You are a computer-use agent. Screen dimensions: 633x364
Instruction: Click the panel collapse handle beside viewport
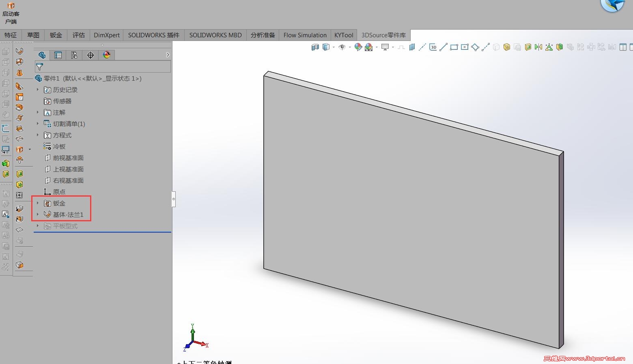(x=174, y=199)
